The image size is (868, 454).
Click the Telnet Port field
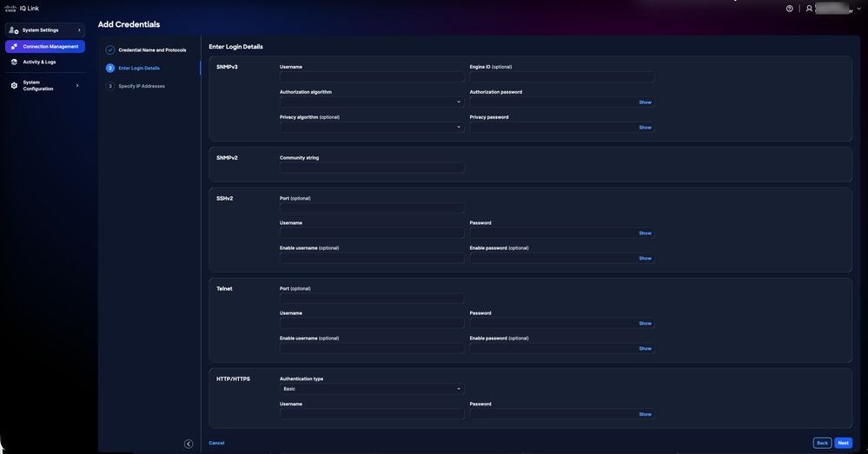click(372, 298)
